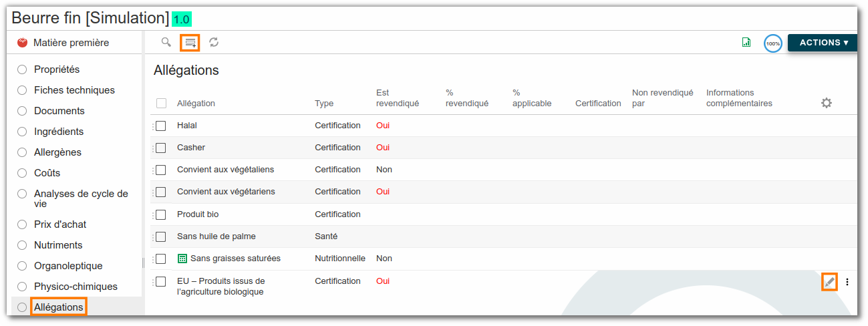Select the Allergènes radio item
Screen dimensions: 868x326
(x=22, y=152)
